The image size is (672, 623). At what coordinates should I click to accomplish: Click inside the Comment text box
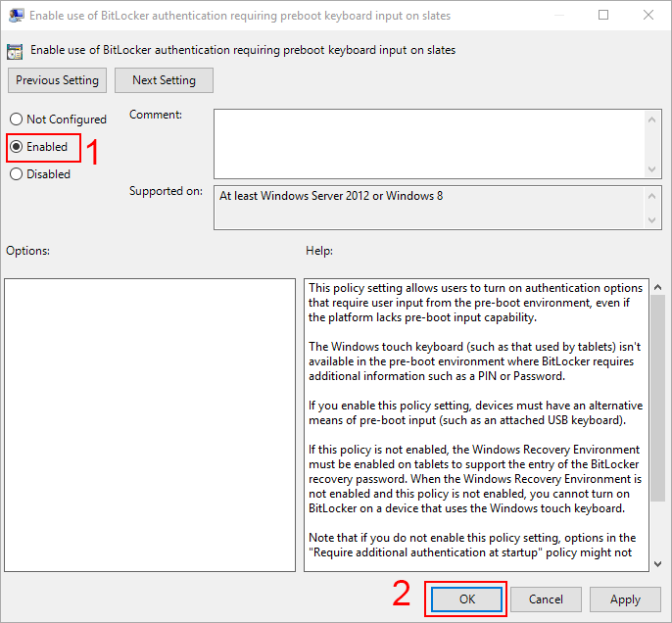click(429, 144)
